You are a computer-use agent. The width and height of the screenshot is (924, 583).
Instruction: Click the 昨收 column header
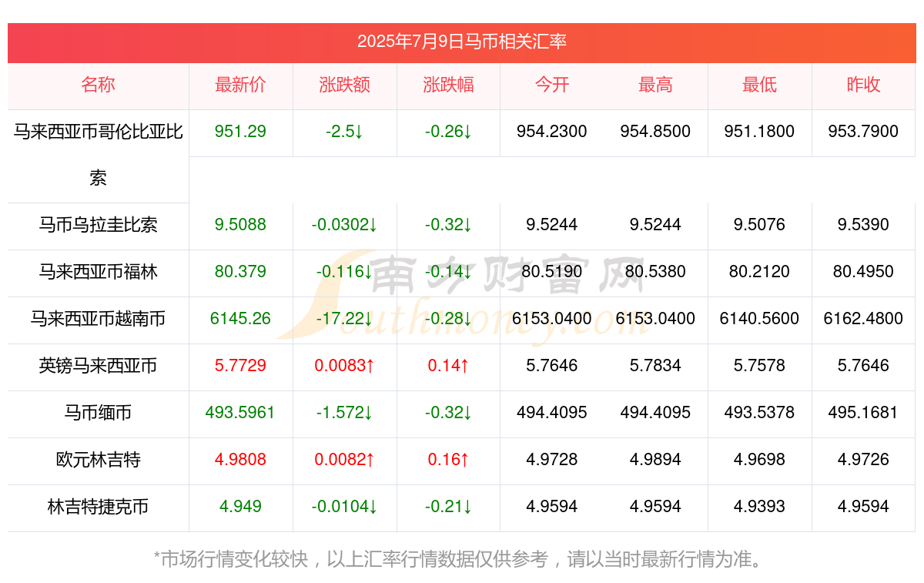863,85
